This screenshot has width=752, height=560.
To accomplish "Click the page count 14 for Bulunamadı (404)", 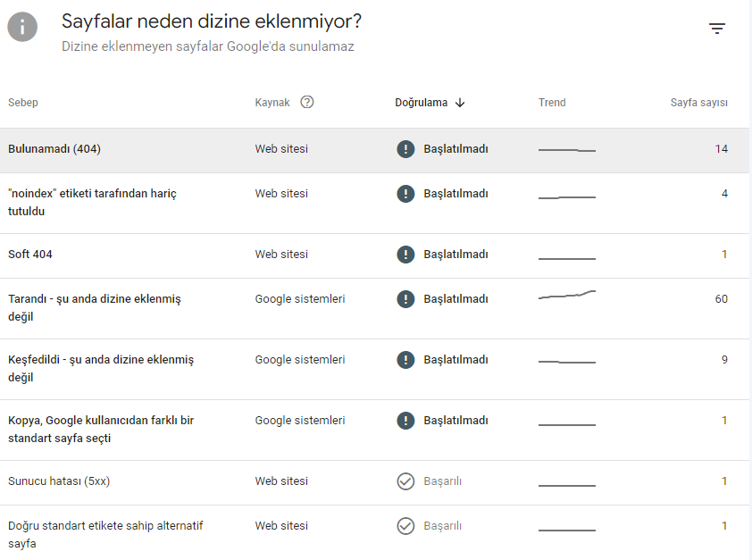I will click(721, 149).
